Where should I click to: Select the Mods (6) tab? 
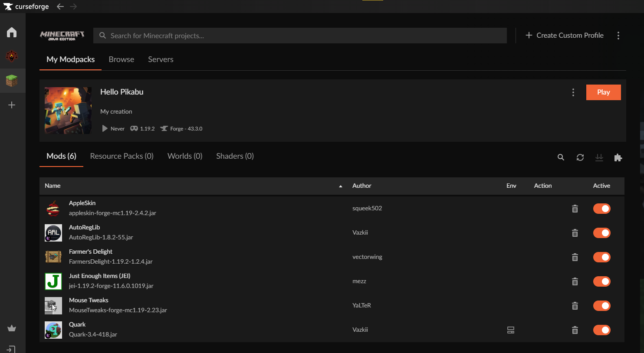point(61,156)
